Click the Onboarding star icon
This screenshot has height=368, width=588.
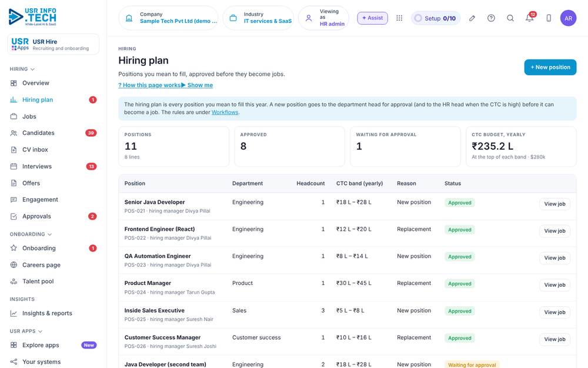tap(14, 248)
